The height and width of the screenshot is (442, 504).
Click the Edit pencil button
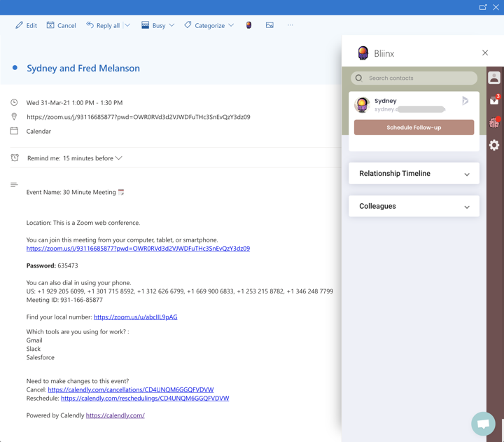click(26, 25)
